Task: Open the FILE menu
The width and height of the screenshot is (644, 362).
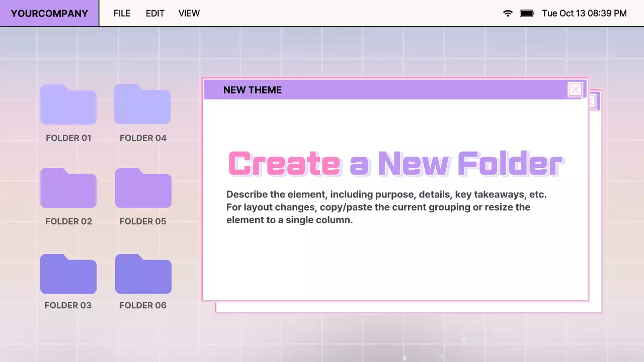Action: pyautogui.click(x=122, y=13)
